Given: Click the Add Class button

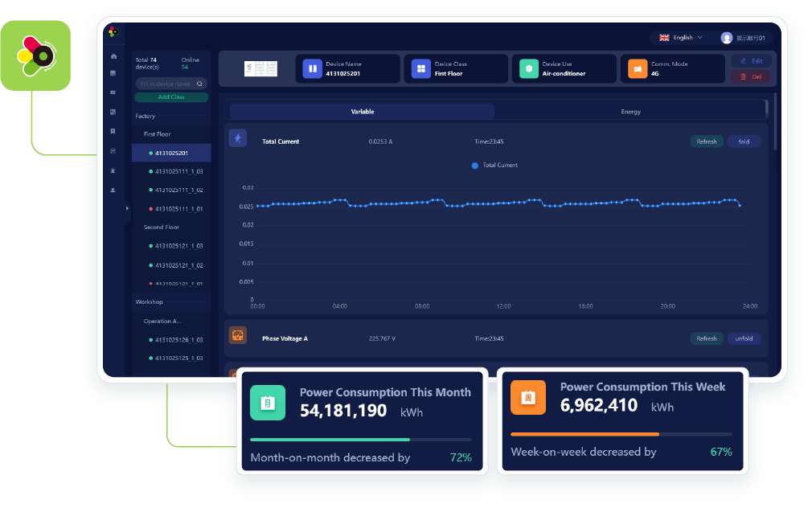Looking at the screenshot, I should click(171, 97).
